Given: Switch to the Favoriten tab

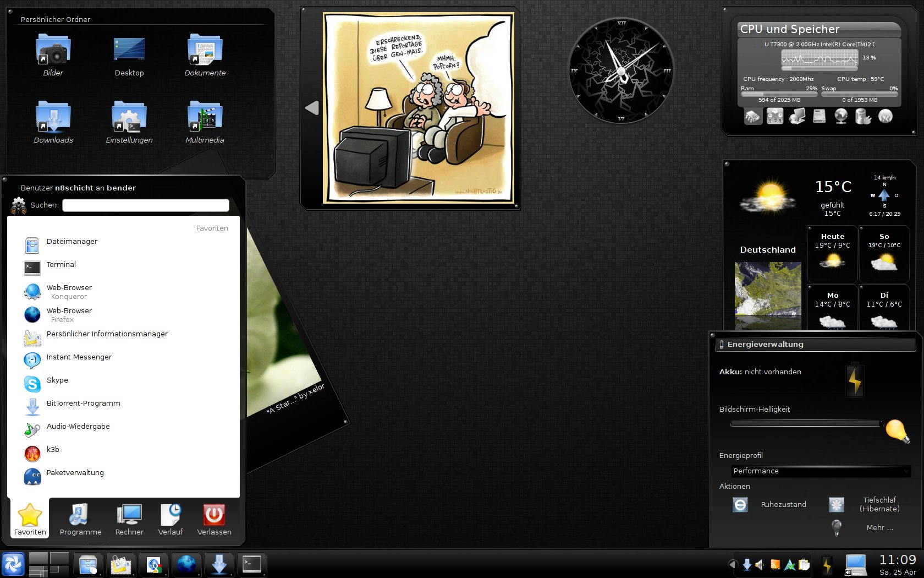Looking at the screenshot, I should click(30, 519).
